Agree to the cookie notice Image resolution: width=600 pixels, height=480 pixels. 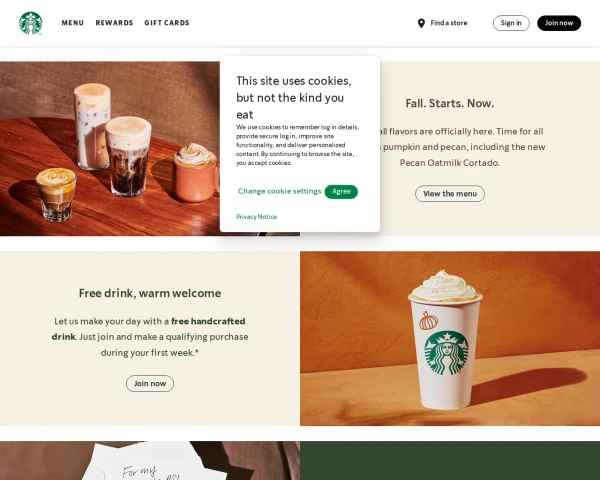(341, 192)
